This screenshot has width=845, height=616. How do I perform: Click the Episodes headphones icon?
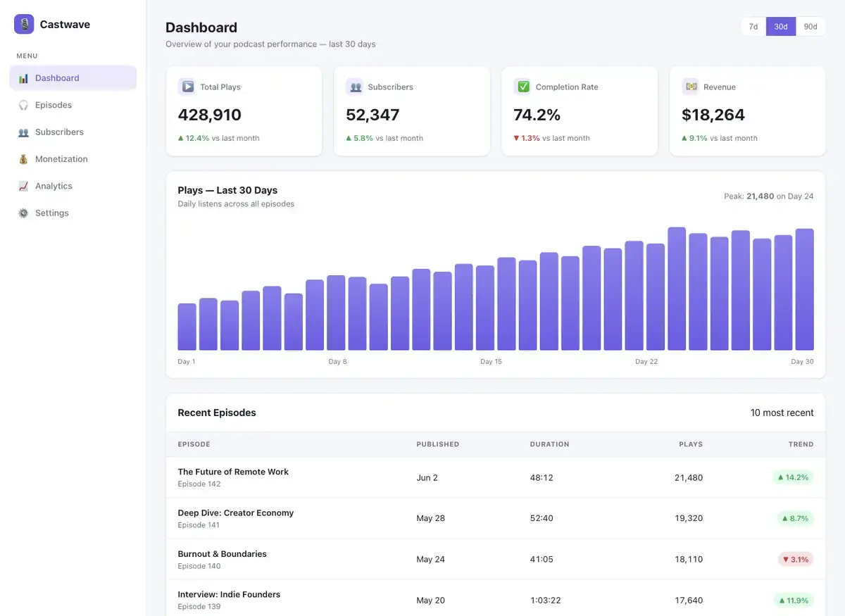[23, 105]
